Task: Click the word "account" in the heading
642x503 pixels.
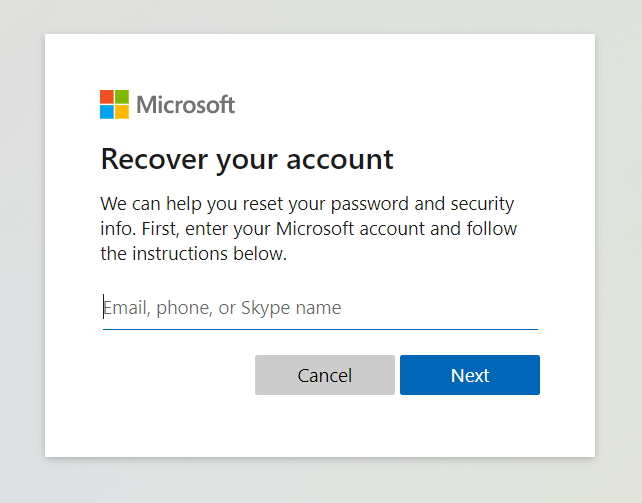Action: (346, 159)
